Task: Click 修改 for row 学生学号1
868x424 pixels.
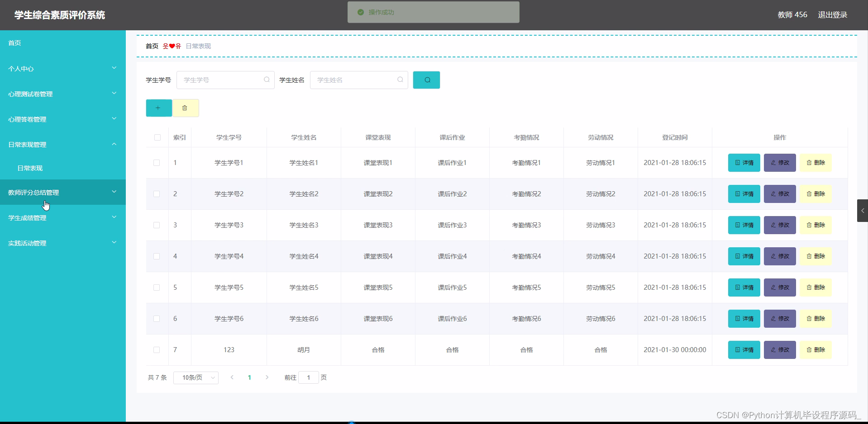Action: pos(780,163)
